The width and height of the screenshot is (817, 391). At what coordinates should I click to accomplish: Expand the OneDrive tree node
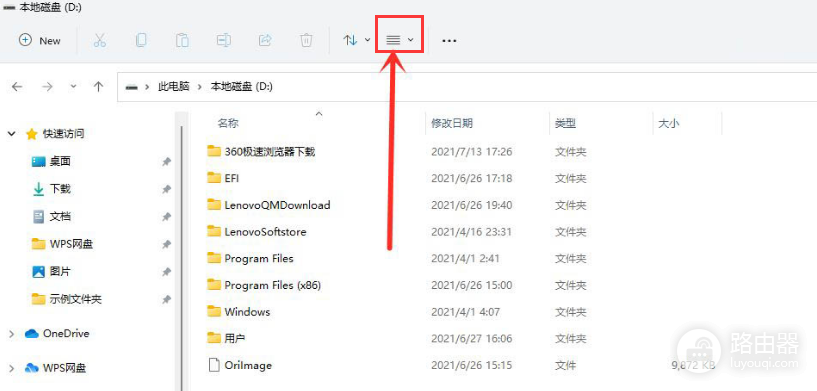coord(11,334)
